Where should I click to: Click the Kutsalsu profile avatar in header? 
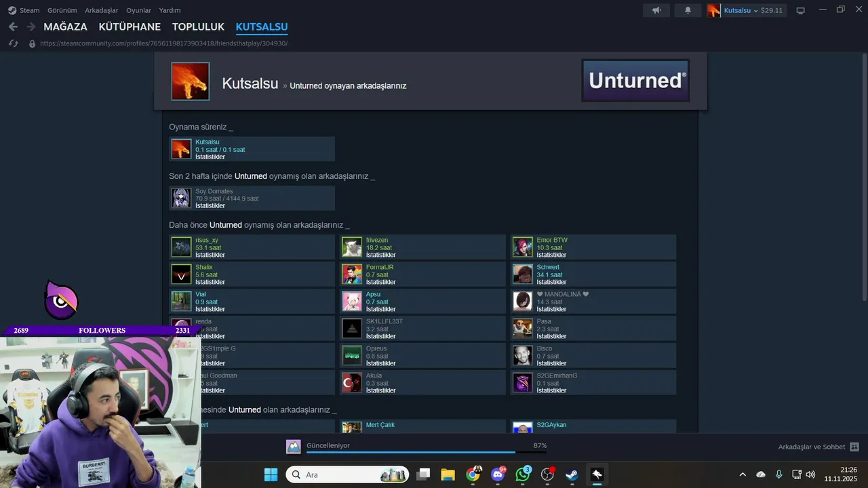coord(191,81)
